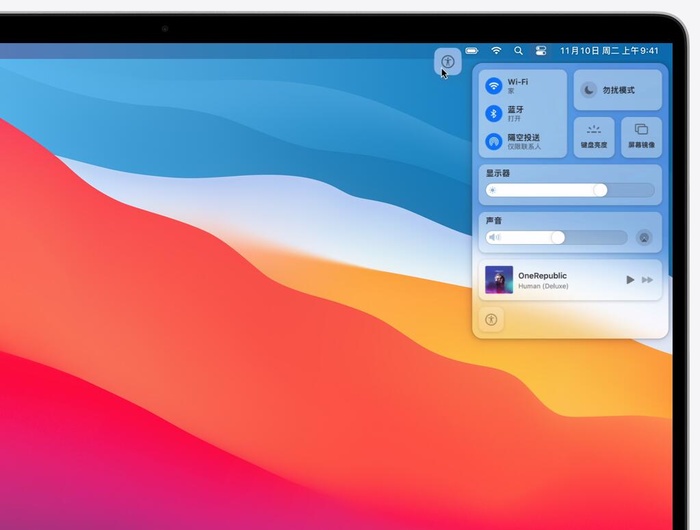This screenshot has height=530, width=700.
Task: Open AirPlay audio output icon beside the sound slider
Action: [x=644, y=238]
